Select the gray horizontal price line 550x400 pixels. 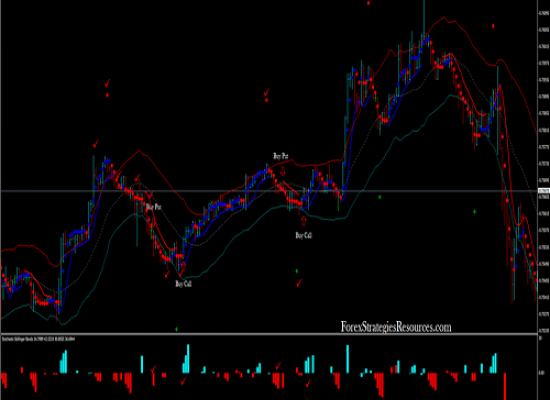click(x=269, y=191)
